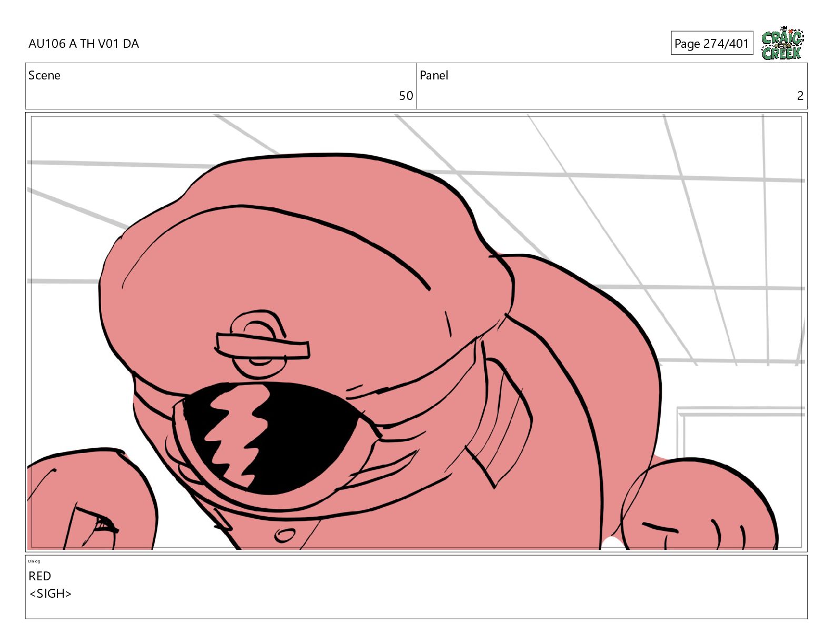Screen dimensions: 834x644
Task: Click scene number 50
Action: [x=406, y=96]
